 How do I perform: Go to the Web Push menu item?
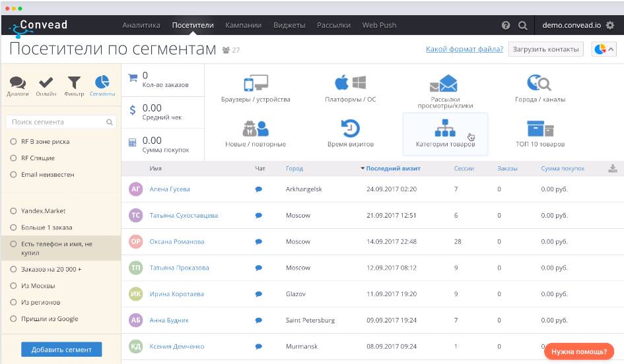[x=379, y=26]
